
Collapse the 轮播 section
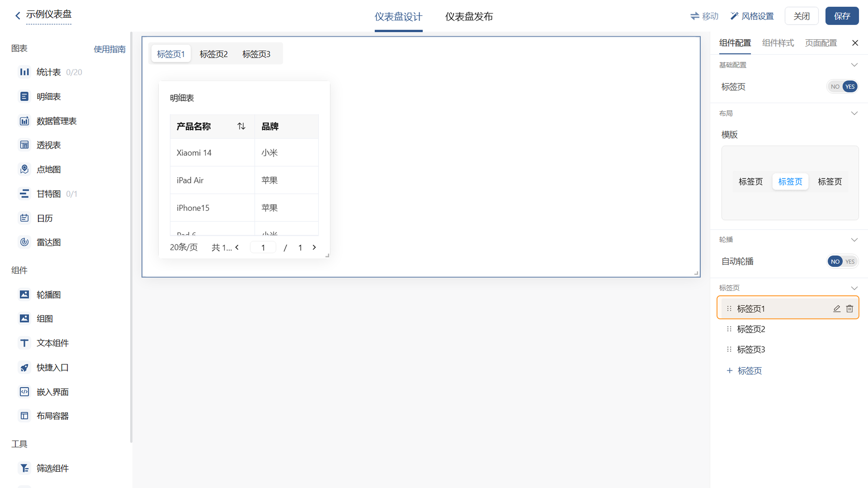(x=854, y=240)
